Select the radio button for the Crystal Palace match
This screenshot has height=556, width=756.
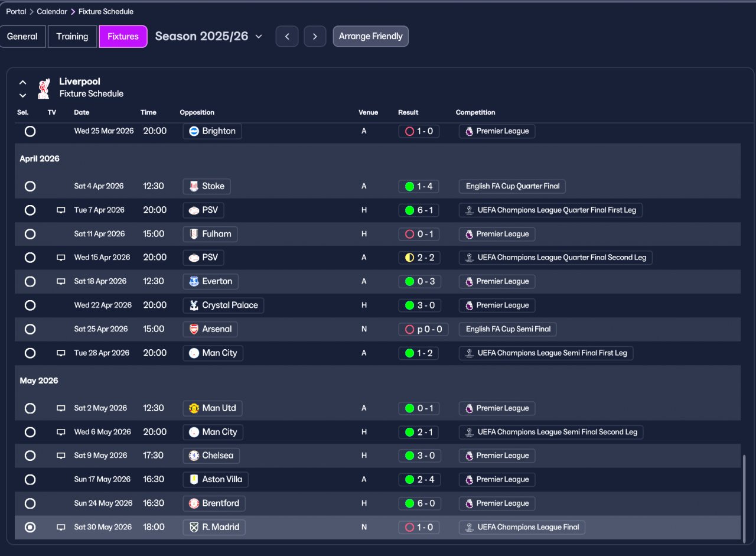30,305
